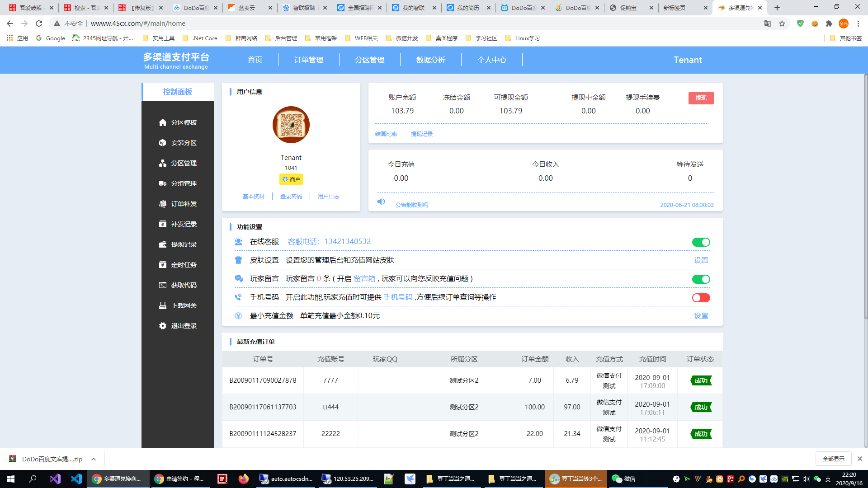868x488 pixels.
Task: Open the Chrome extensions puzzle icon
Action: (829, 23)
